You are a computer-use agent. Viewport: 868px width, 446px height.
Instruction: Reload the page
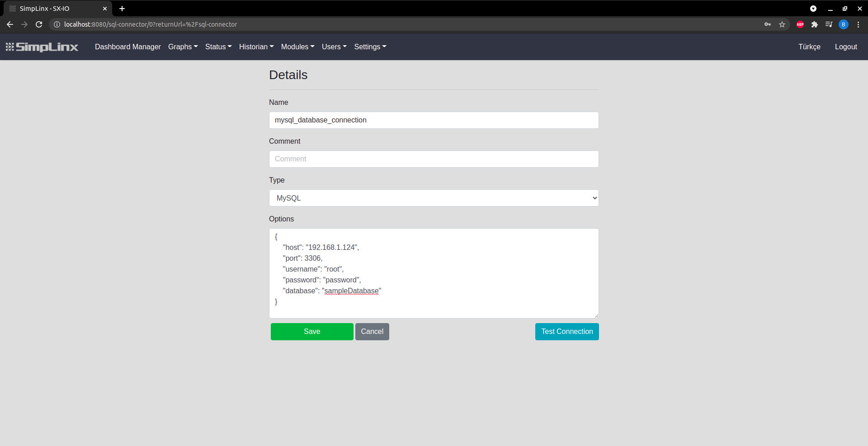[x=39, y=24]
